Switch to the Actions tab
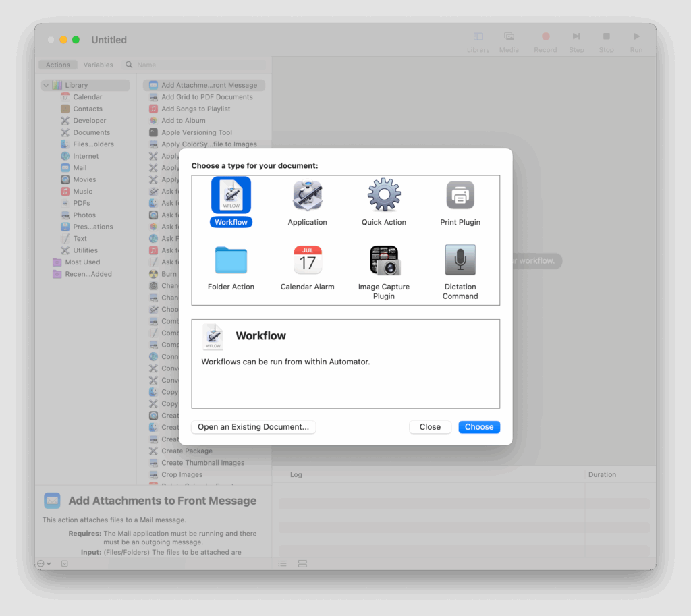The height and width of the screenshot is (616, 691). (58, 65)
